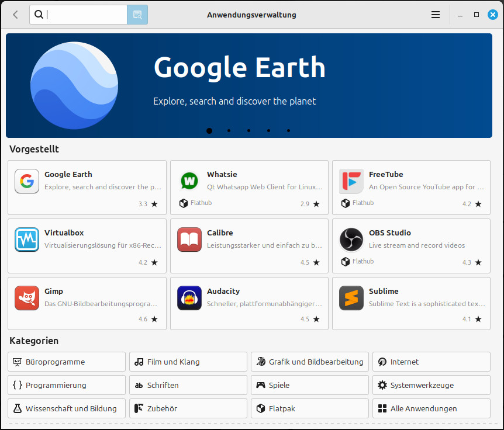
Task: Click the Spiele gamepad icon
Action: 261,384
